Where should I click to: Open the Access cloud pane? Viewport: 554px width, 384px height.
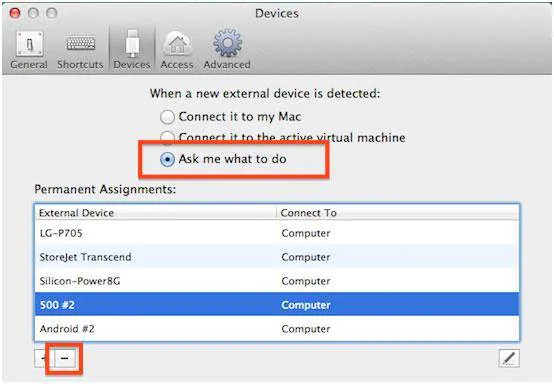click(x=177, y=49)
